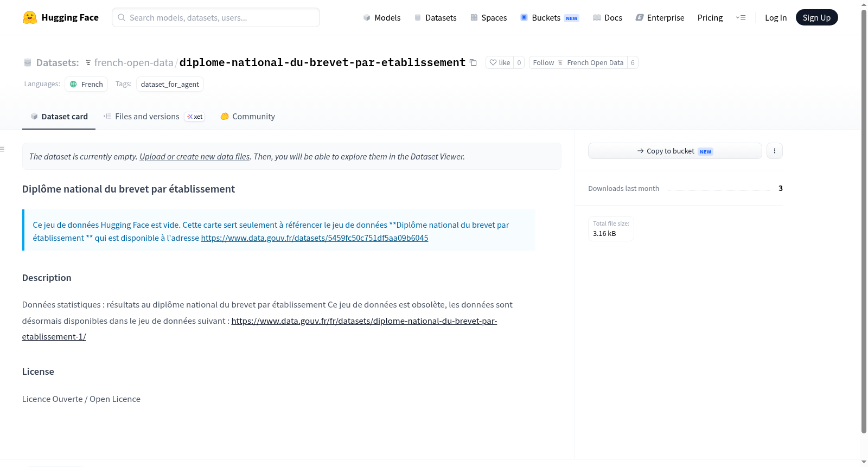Viewport: 868px width, 467px height.
Task: Click the page vertical scrollbar
Action: 864,221
